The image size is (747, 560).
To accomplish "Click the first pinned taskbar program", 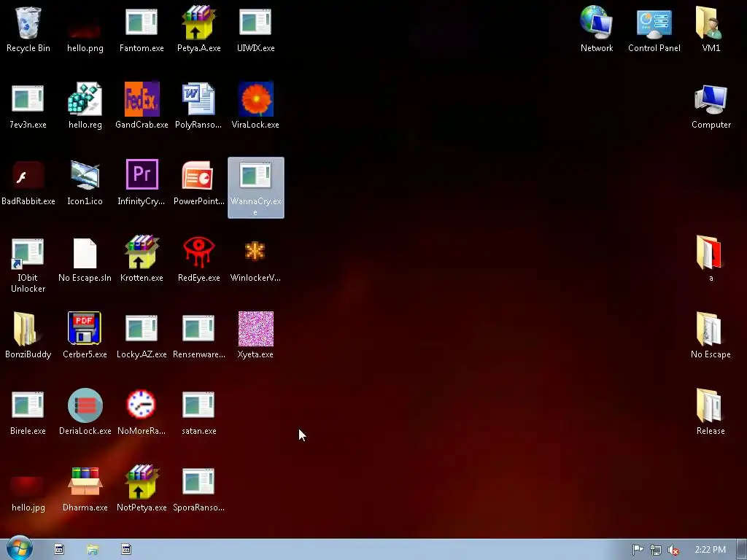I will point(59,550).
